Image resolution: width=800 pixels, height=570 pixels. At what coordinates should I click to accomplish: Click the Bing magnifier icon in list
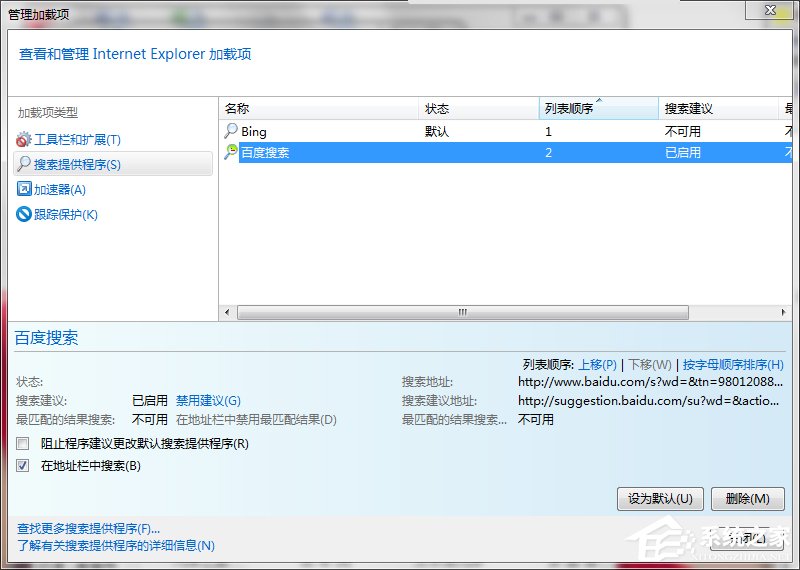pyautogui.click(x=231, y=131)
